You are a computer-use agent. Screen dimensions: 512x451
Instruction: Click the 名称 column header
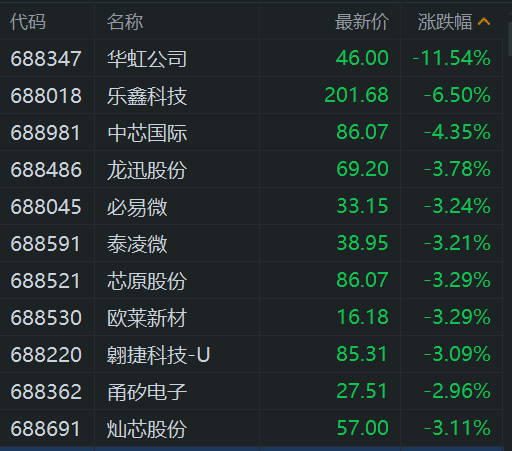coord(125,22)
